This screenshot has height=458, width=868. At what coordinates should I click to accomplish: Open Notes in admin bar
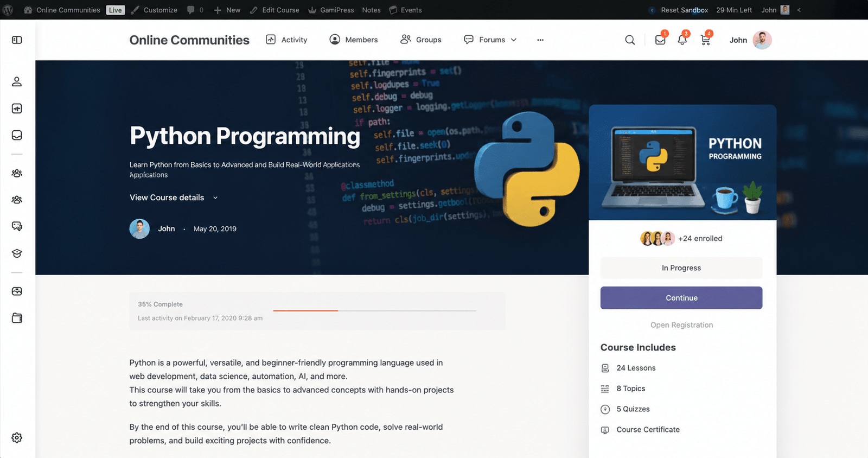point(371,10)
